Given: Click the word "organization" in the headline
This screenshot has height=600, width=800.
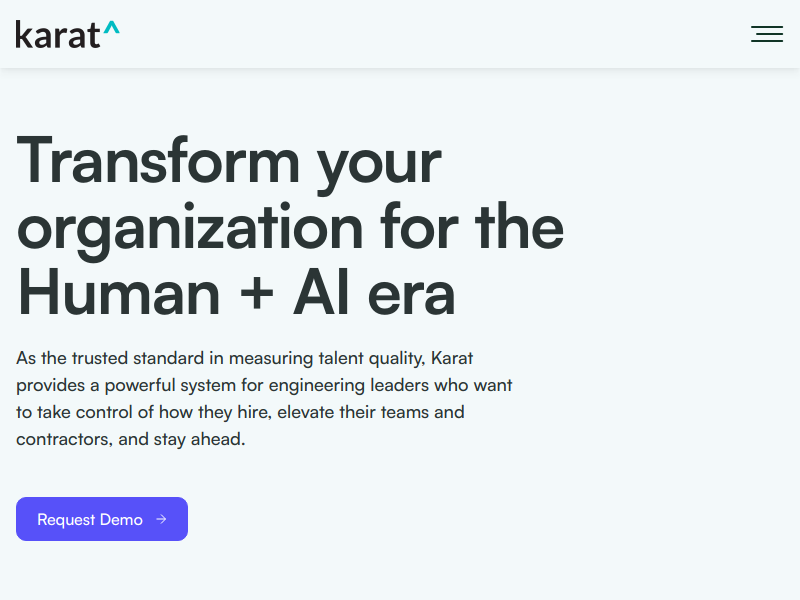Looking at the screenshot, I should click(190, 230).
